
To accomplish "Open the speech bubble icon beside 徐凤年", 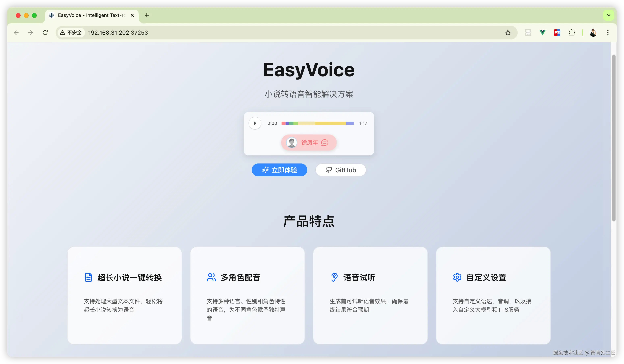I will [325, 143].
